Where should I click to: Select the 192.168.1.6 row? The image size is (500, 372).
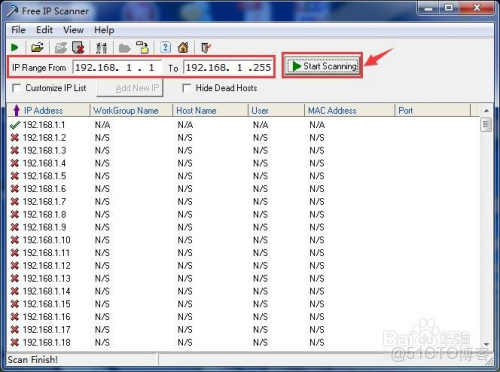243,189
